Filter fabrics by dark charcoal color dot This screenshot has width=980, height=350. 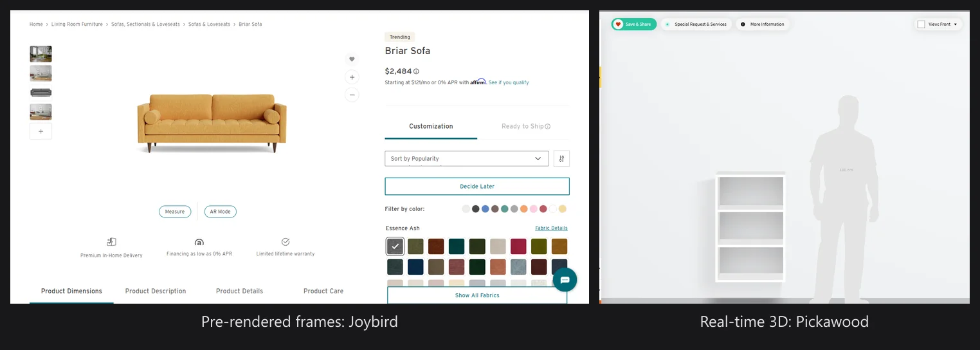[476, 209]
